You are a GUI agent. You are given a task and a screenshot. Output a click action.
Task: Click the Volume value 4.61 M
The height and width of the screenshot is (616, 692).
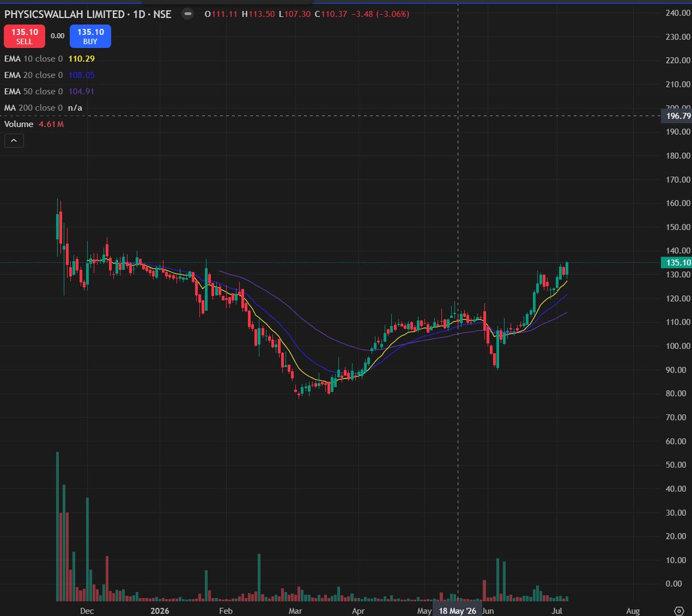(x=51, y=124)
